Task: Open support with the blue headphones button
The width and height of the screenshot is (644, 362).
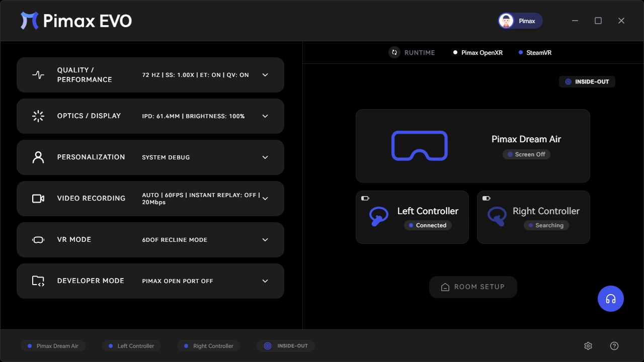Action: [x=611, y=299]
